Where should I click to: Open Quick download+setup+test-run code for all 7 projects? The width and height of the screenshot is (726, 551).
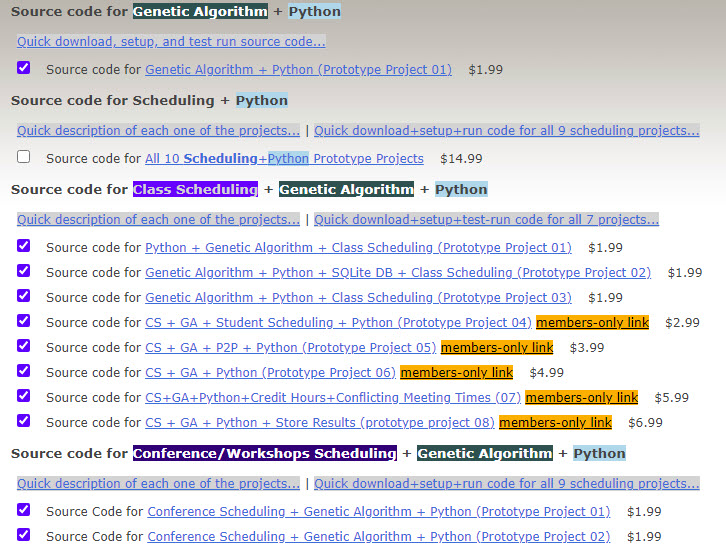pyautogui.click(x=486, y=219)
